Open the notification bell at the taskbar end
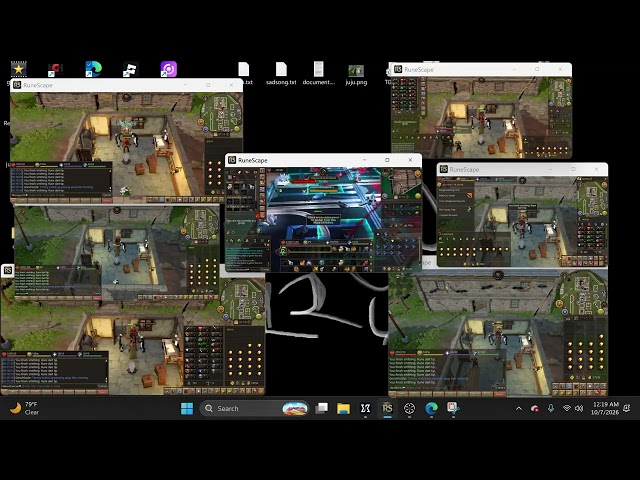Viewport: 640px width, 480px height. coord(627,408)
